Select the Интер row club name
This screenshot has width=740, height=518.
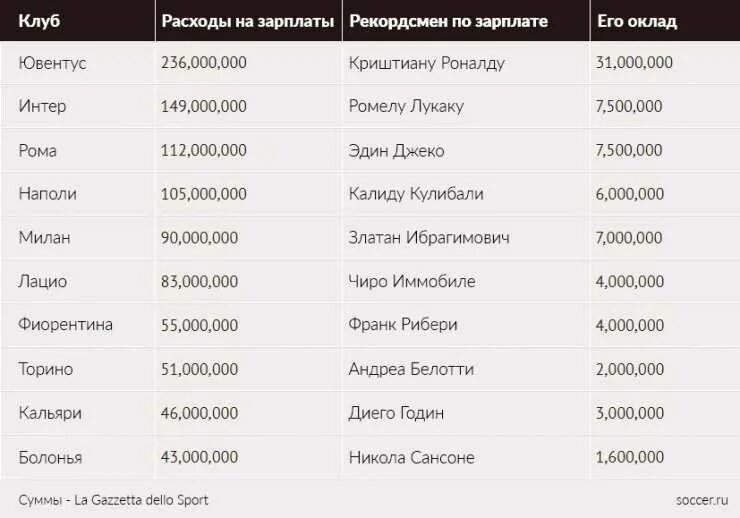tap(42, 106)
